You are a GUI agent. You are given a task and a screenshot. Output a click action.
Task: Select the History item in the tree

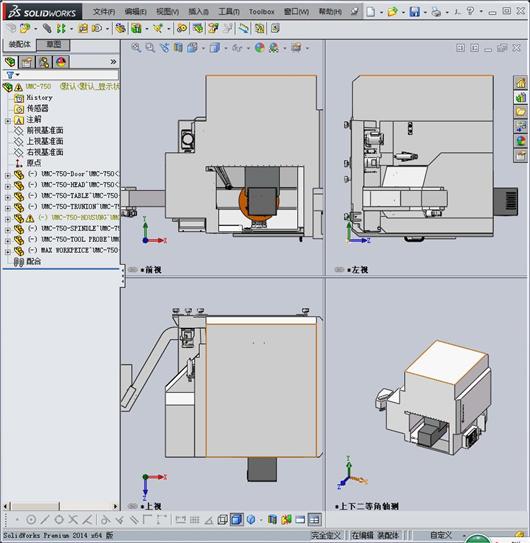coord(39,98)
